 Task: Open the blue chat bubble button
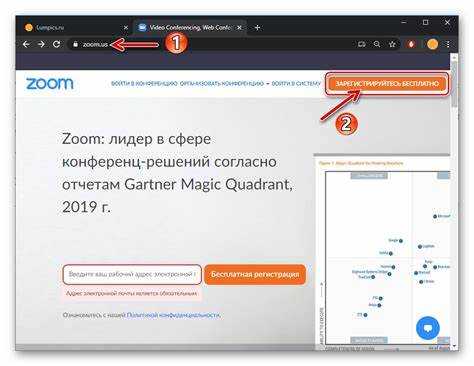[428, 328]
